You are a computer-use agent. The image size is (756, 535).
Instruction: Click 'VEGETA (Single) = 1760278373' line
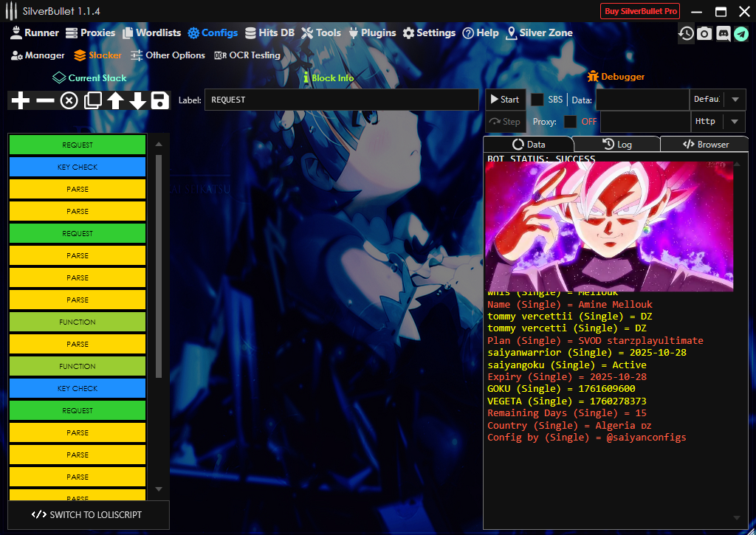[567, 401]
